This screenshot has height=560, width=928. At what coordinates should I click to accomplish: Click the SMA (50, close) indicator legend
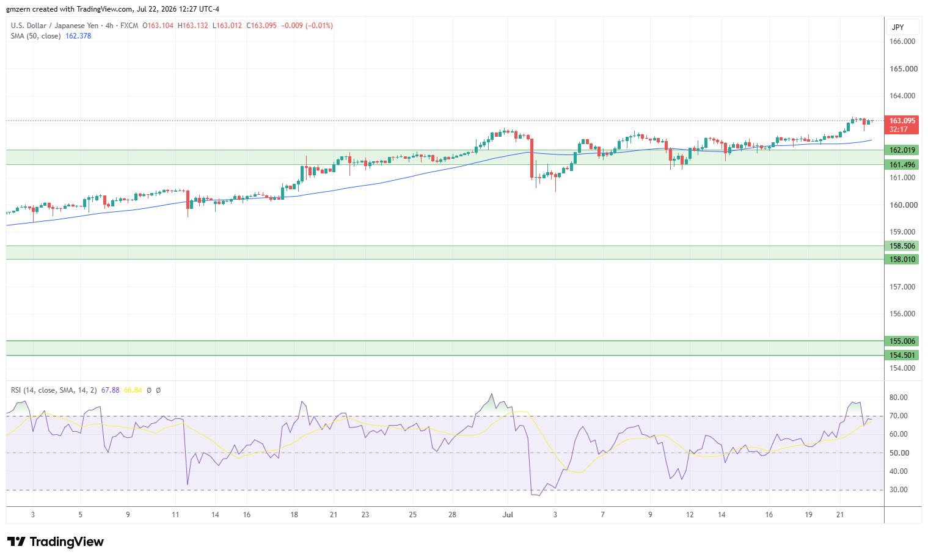point(35,36)
